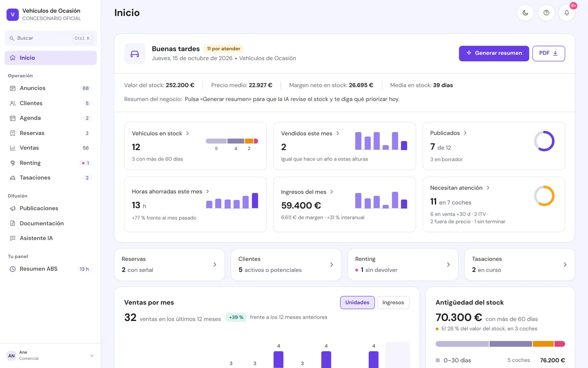Open Vehículos en stock card chevron
Screen dimensions: 588x368
pos(187,133)
